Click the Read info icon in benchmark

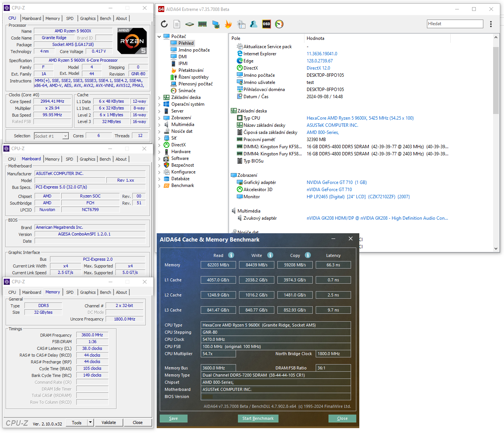pos(231,255)
